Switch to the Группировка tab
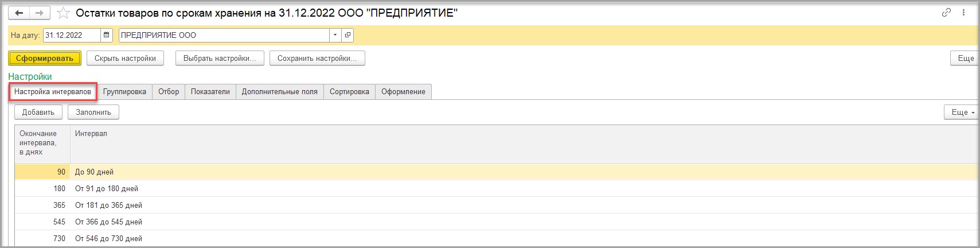The height and width of the screenshot is (248, 980). [x=124, y=92]
